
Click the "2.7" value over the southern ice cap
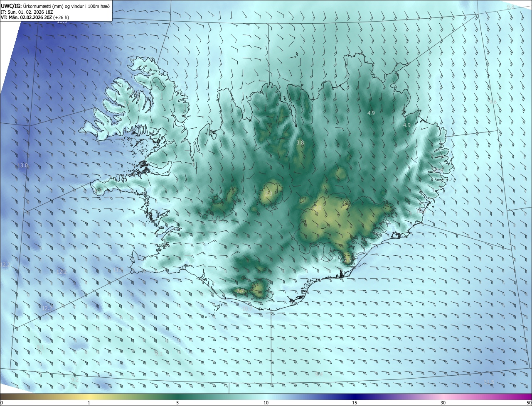(239, 291)
